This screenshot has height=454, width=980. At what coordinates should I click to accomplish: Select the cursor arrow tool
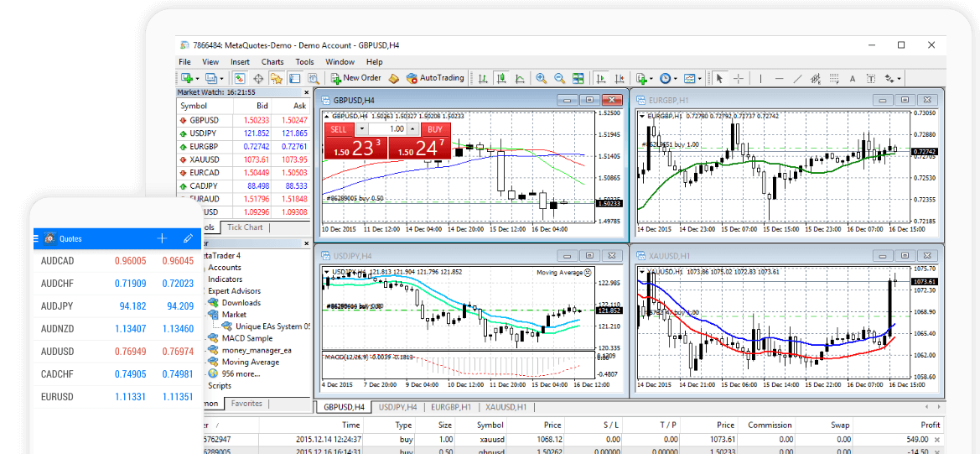coord(718,78)
